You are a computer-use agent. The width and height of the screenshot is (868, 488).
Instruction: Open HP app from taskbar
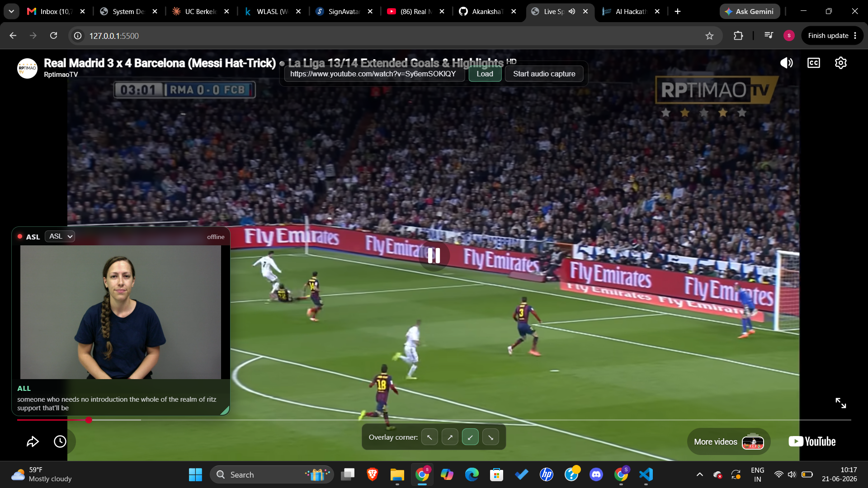click(547, 474)
